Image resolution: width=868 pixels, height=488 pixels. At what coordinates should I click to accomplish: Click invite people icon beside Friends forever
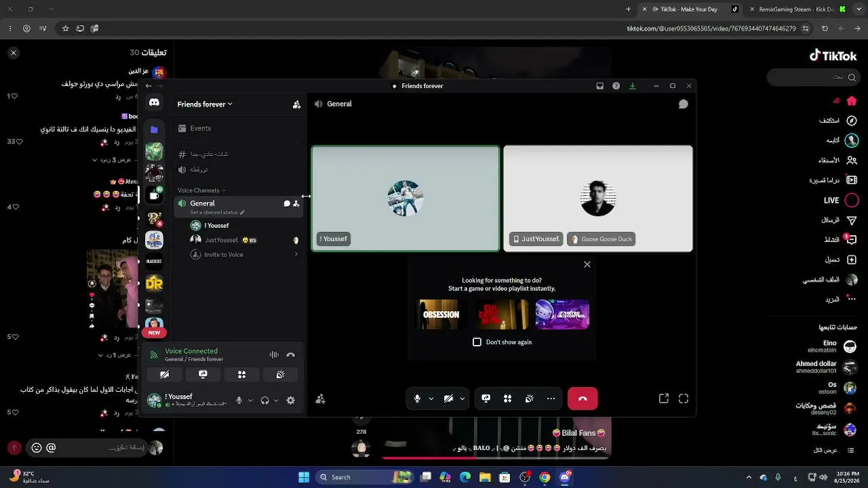296,104
